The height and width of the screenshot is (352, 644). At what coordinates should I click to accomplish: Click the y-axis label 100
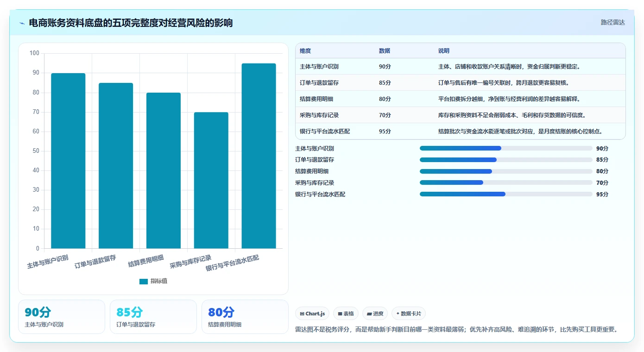[x=34, y=53]
